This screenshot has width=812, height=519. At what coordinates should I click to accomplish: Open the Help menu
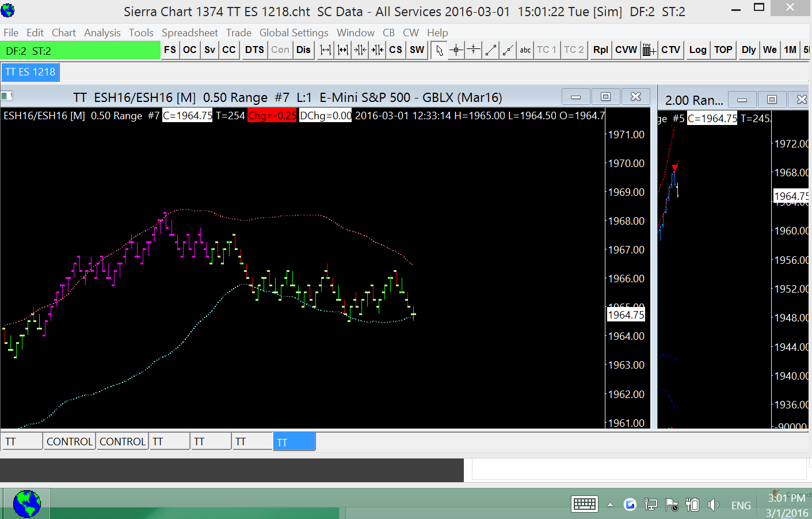tap(437, 33)
